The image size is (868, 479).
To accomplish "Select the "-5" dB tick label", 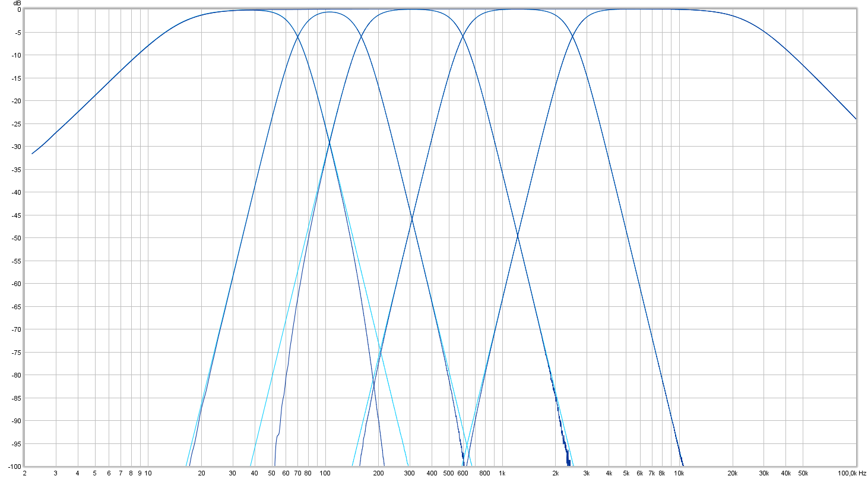I will [18, 33].
